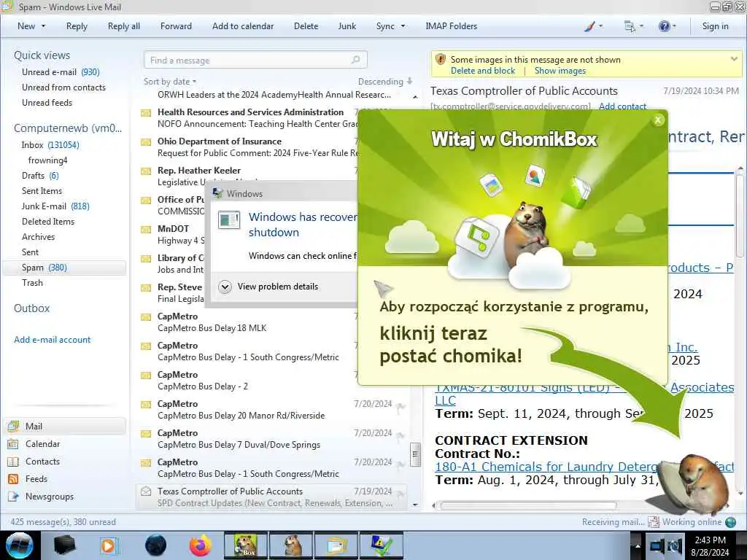Click Delete and block link
The image size is (747, 560).
[483, 71]
